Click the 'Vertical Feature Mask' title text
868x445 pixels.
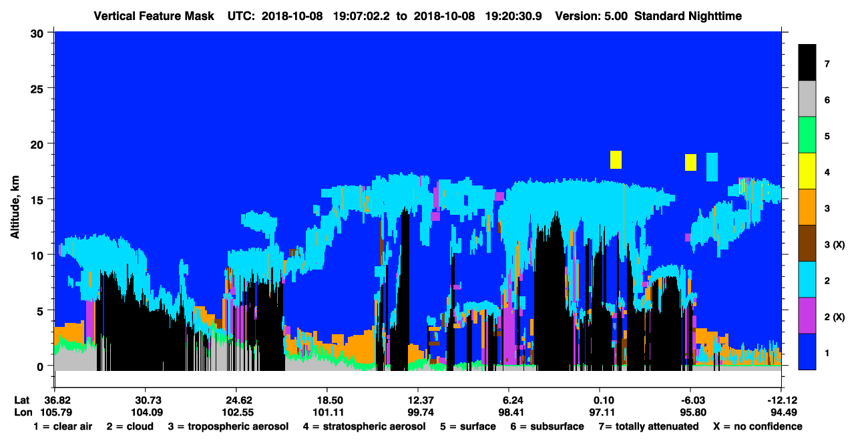click(x=156, y=16)
